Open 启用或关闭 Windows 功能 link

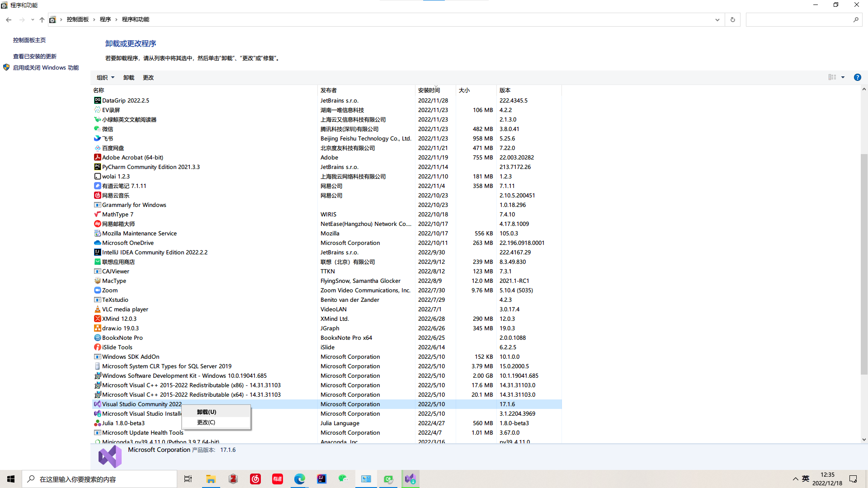(x=46, y=67)
